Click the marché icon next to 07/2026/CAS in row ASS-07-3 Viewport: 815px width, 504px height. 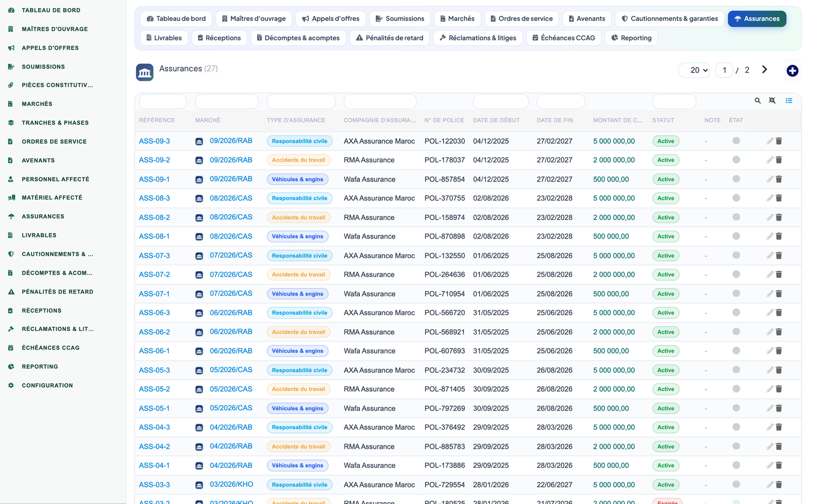[199, 256]
